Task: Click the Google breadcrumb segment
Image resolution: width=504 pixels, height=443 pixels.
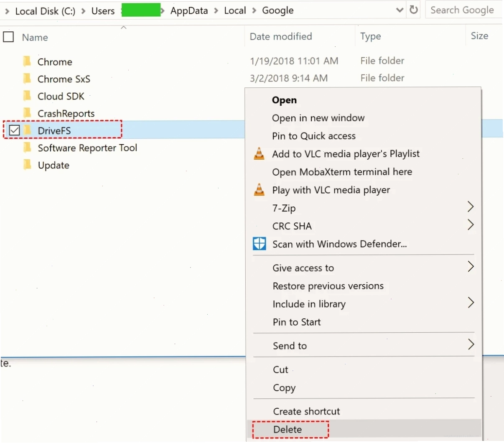Action: tap(278, 11)
